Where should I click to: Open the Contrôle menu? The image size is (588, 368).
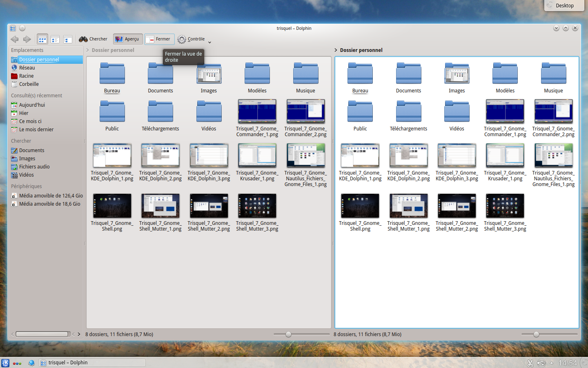(x=191, y=39)
